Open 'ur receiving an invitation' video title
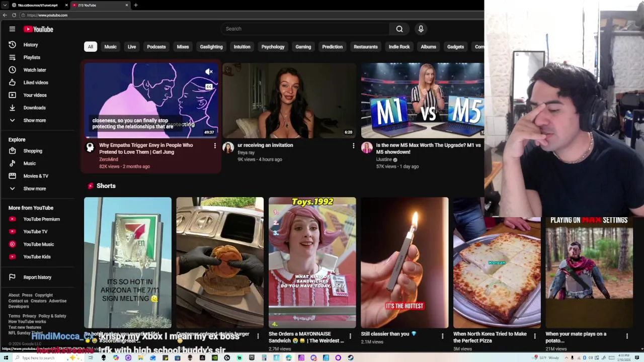 point(265,145)
